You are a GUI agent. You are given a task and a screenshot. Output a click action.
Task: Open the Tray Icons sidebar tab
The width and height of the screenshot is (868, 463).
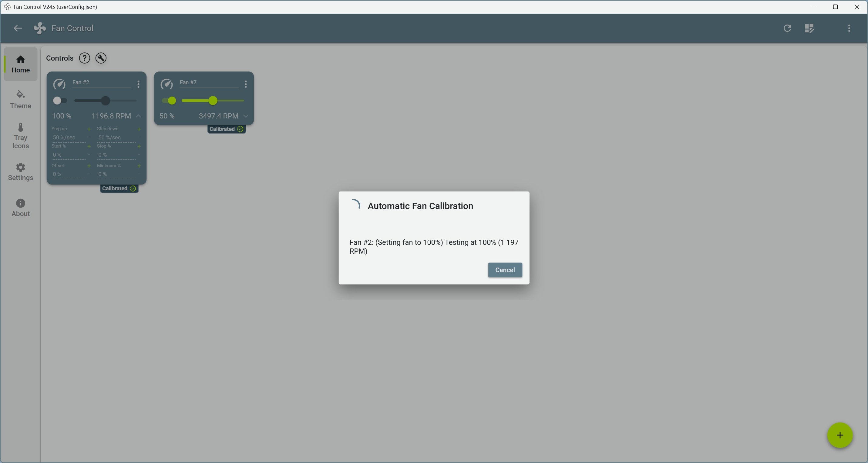(x=21, y=136)
